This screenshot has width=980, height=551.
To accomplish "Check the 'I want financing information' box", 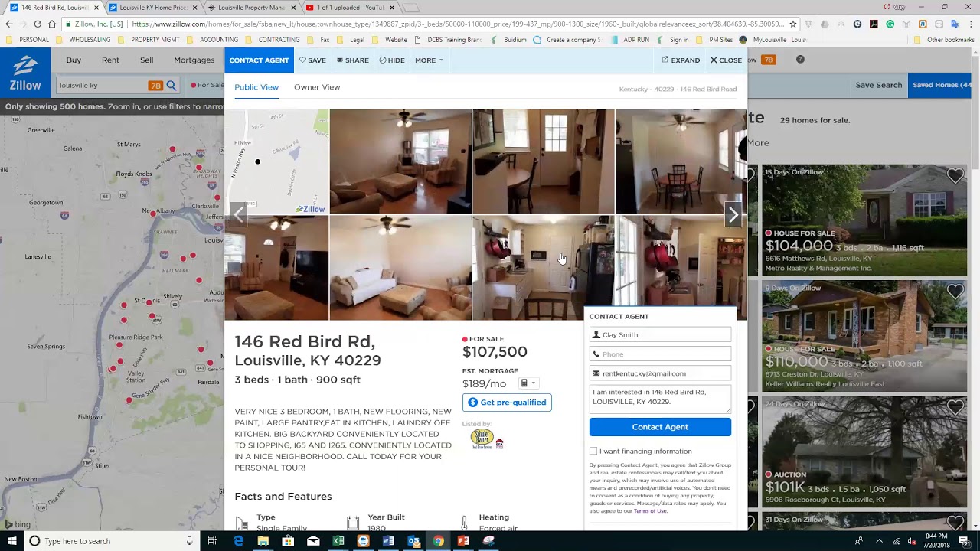I will tap(593, 452).
